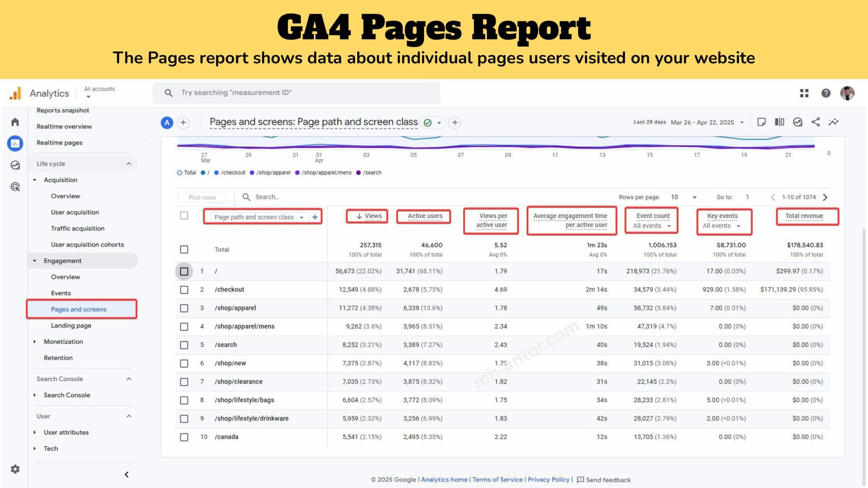The width and height of the screenshot is (868, 488).
Task: Click the 'Try searching measurement ID' search field
Action: point(296,93)
